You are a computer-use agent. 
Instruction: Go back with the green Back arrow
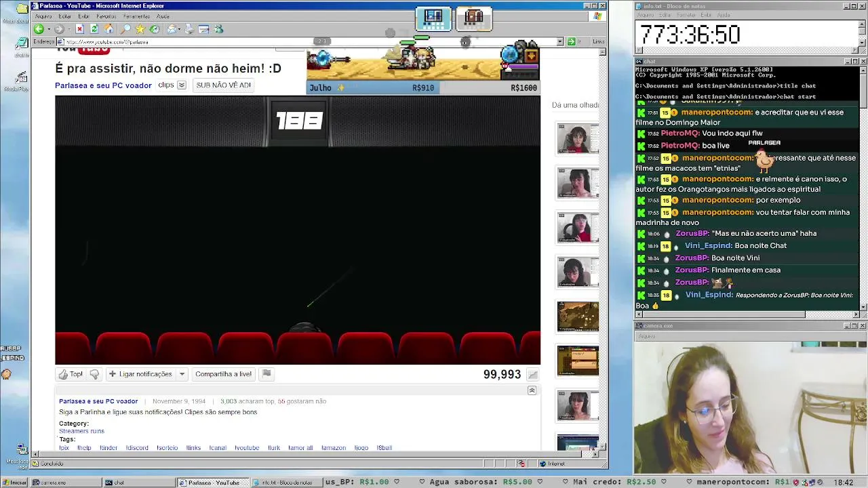click(39, 29)
